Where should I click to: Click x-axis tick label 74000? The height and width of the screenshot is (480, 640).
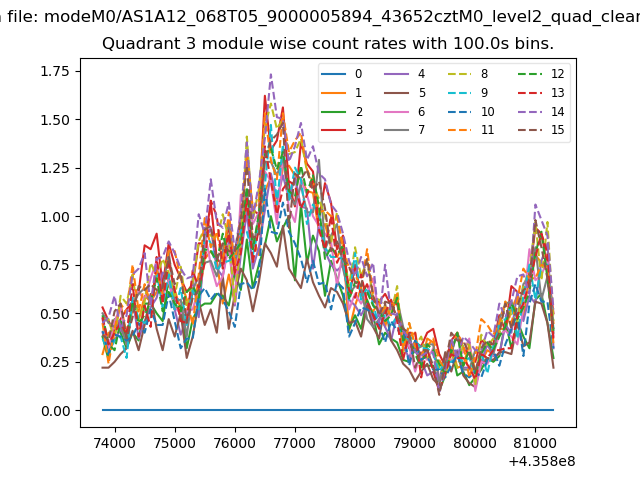coord(115,443)
